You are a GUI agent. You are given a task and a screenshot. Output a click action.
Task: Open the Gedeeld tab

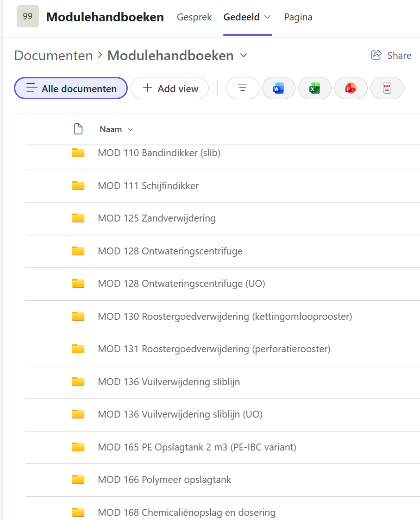point(241,17)
